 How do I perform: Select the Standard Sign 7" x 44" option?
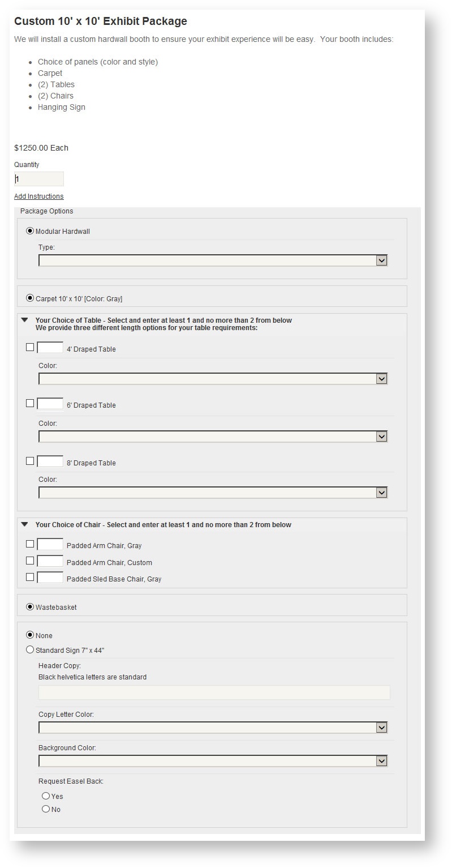pyautogui.click(x=30, y=650)
